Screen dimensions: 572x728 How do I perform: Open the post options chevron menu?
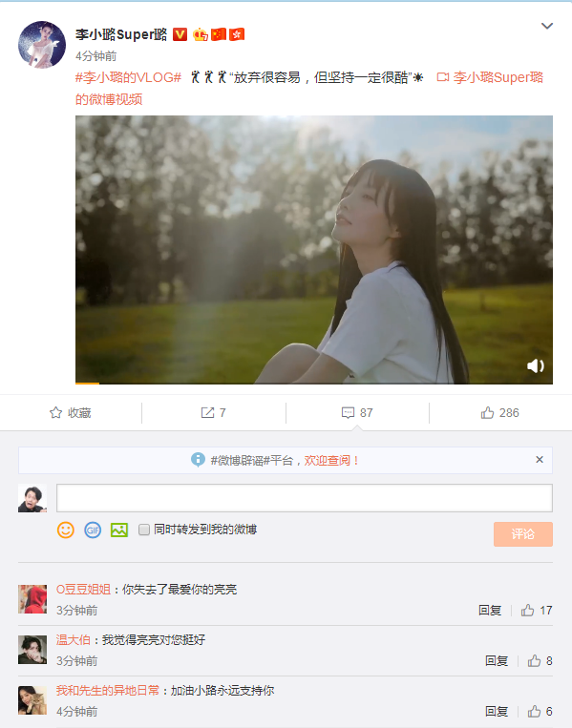click(x=547, y=26)
